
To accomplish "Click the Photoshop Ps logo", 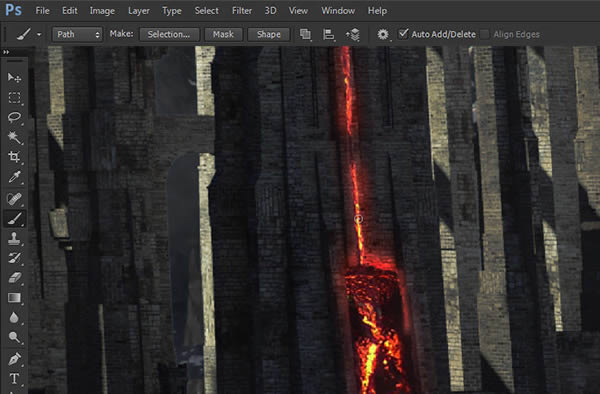I will pyautogui.click(x=13, y=10).
